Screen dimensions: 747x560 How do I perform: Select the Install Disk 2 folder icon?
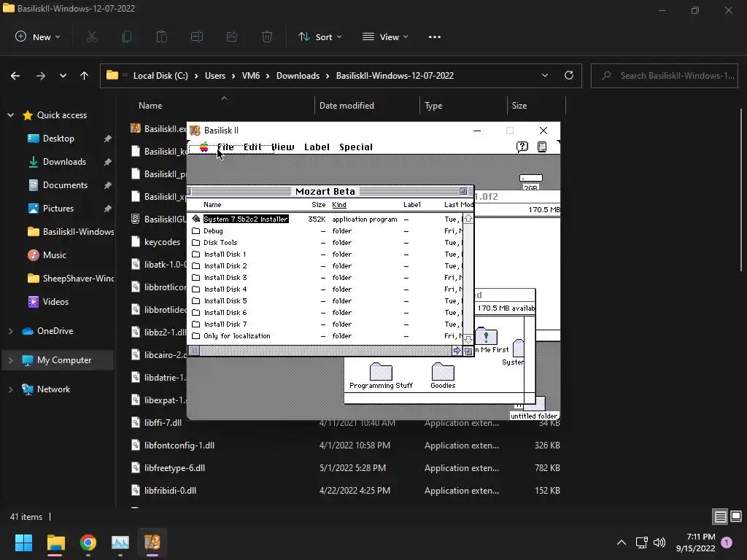(x=196, y=265)
